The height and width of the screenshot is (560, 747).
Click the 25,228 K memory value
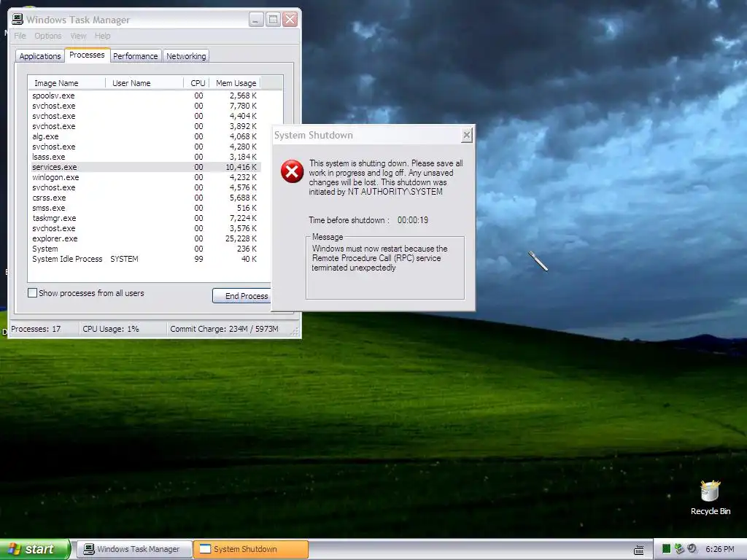pyautogui.click(x=241, y=238)
